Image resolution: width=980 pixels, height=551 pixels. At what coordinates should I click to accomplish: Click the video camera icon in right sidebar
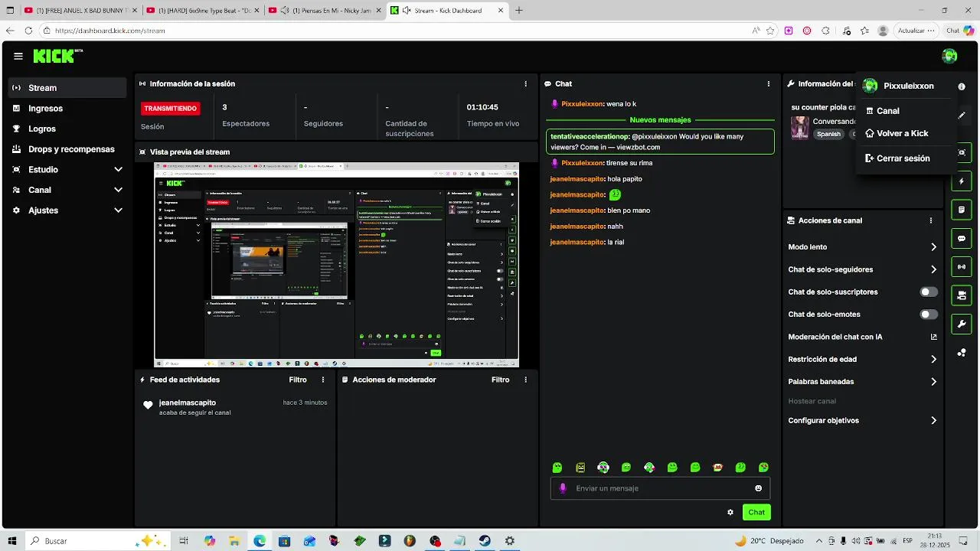[x=962, y=295]
